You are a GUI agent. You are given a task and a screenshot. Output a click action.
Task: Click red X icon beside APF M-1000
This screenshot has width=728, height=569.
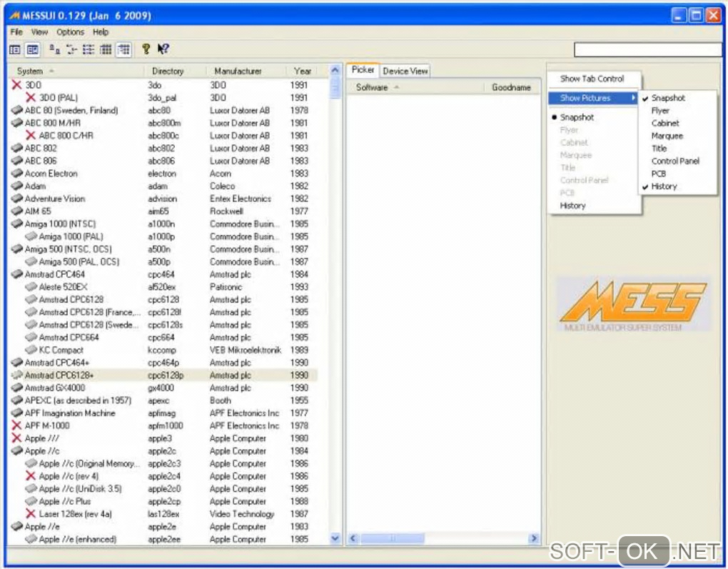[x=16, y=426]
